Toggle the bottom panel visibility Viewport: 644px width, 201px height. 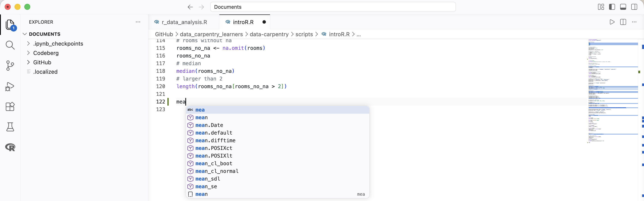tap(623, 7)
